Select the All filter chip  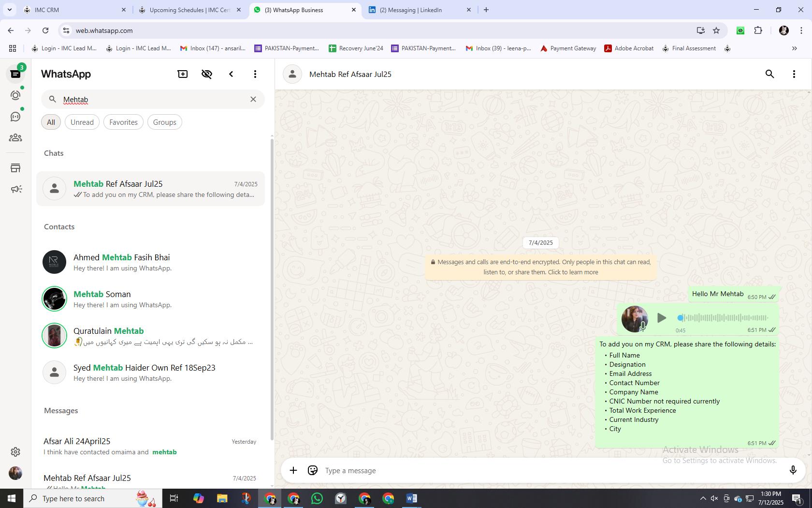pyautogui.click(x=51, y=122)
